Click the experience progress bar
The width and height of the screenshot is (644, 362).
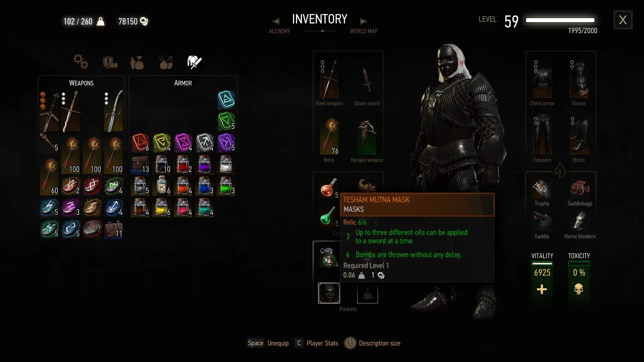click(560, 20)
